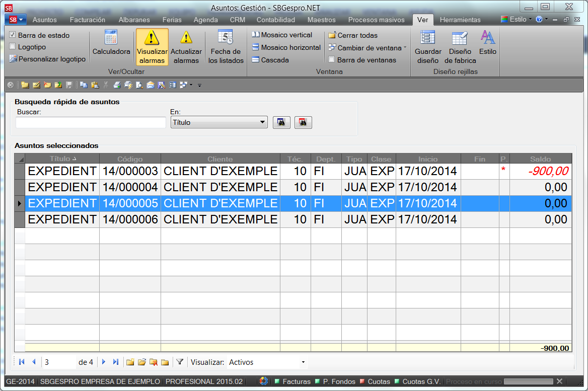Image resolution: width=588 pixels, height=391 pixels.
Task: Click the Buscar text field
Action: tap(91, 122)
